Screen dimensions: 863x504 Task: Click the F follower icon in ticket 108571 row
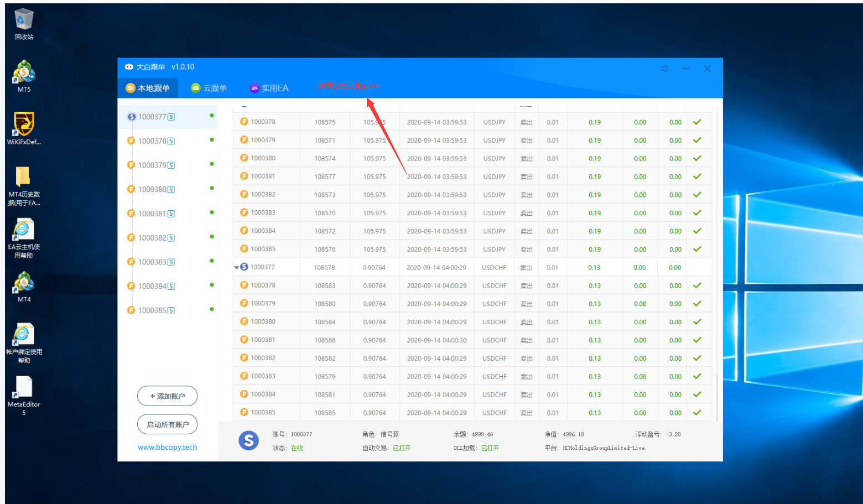click(x=244, y=140)
